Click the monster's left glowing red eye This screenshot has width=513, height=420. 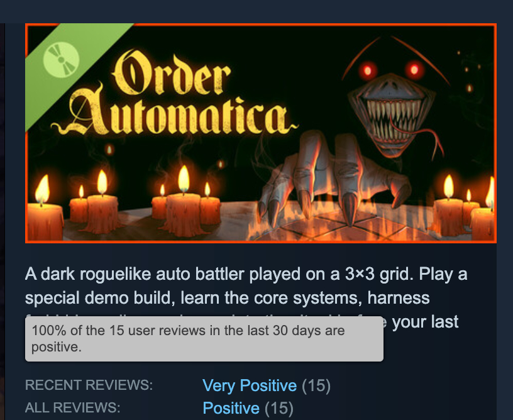tap(367, 70)
